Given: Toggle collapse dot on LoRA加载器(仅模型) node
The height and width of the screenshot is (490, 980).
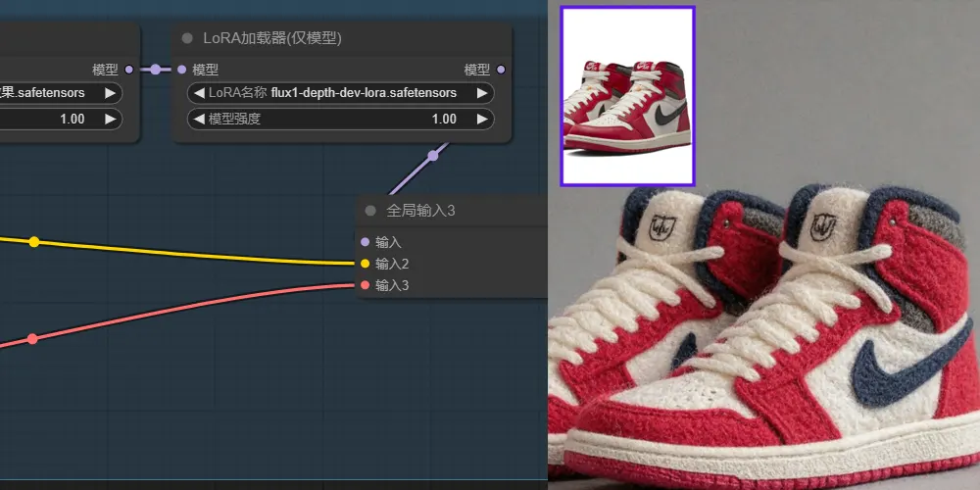Looking at the screenshot, I should tap(187, 38).
